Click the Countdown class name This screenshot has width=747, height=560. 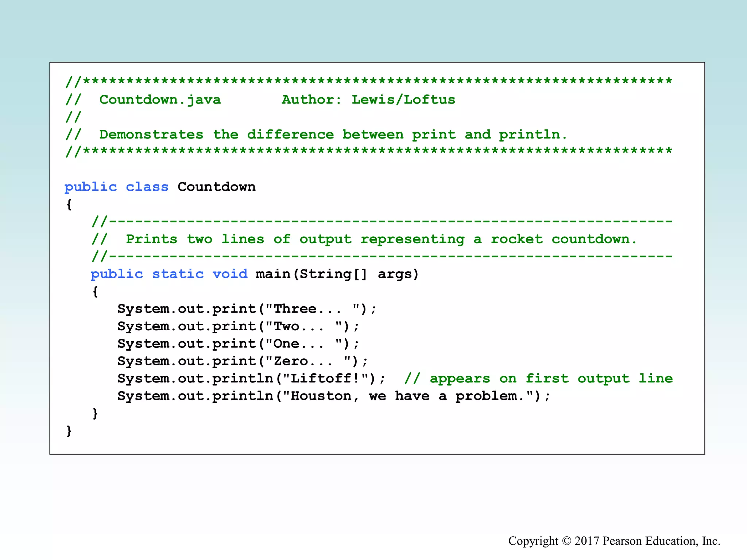(x=216, y=187)
